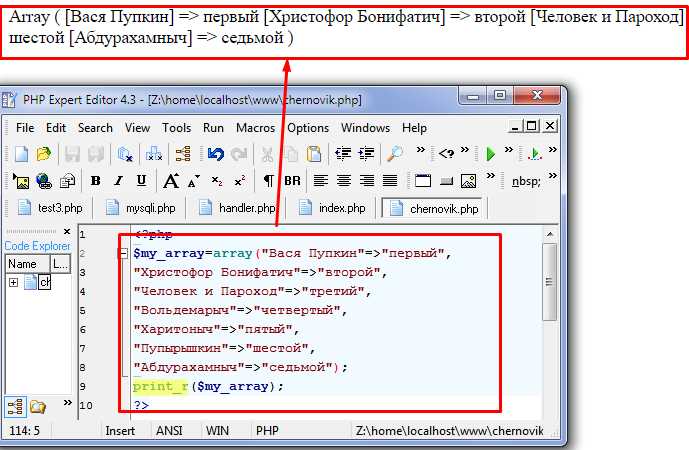Image resolution: width=689 pixels, height=450 pixels.
Task: Click the Cut scissors icon
Action: [267, 154]
